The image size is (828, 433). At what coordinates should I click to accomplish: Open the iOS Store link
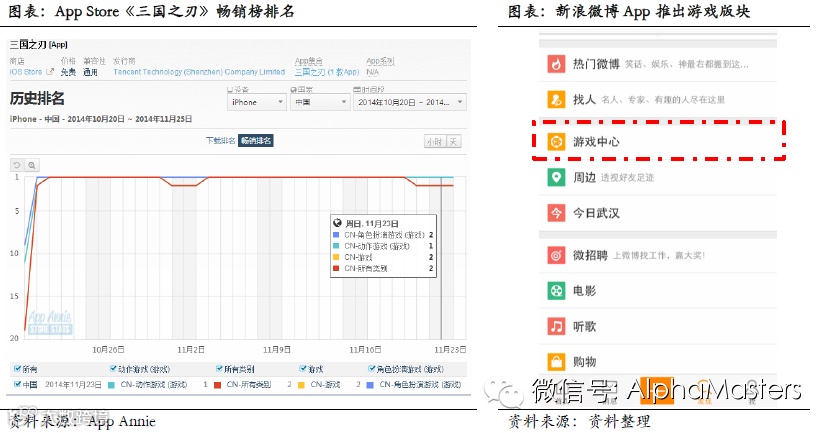[x=26, y=72]
